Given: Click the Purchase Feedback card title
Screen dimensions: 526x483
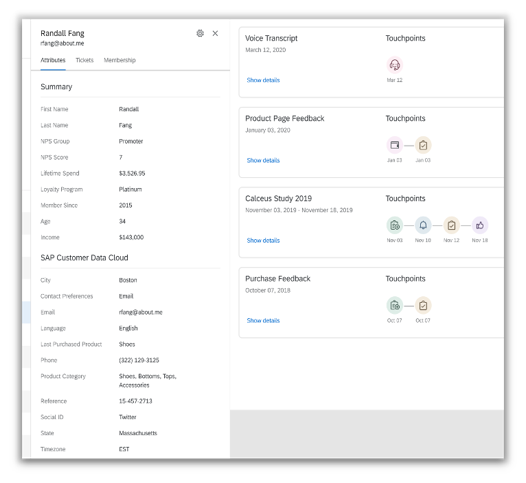Looking at the screenshot, I should [x=278, y=278].
